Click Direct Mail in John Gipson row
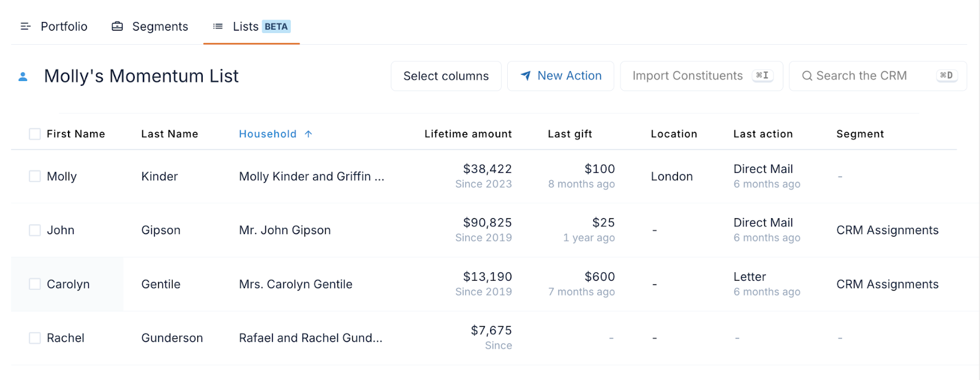The height and width of the screenshot is (380, 980). [763, 223]
